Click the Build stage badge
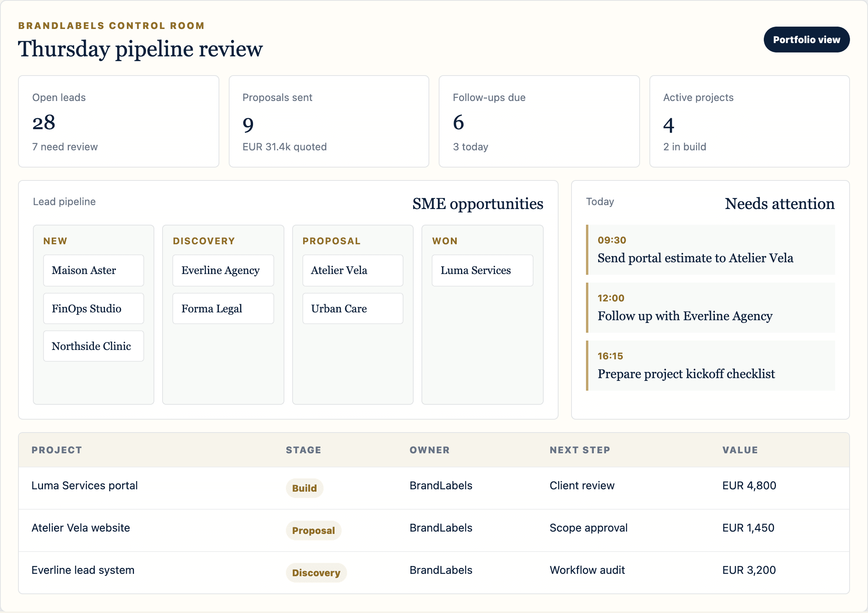This screenshot has height=613, width=868. (305, 488)
